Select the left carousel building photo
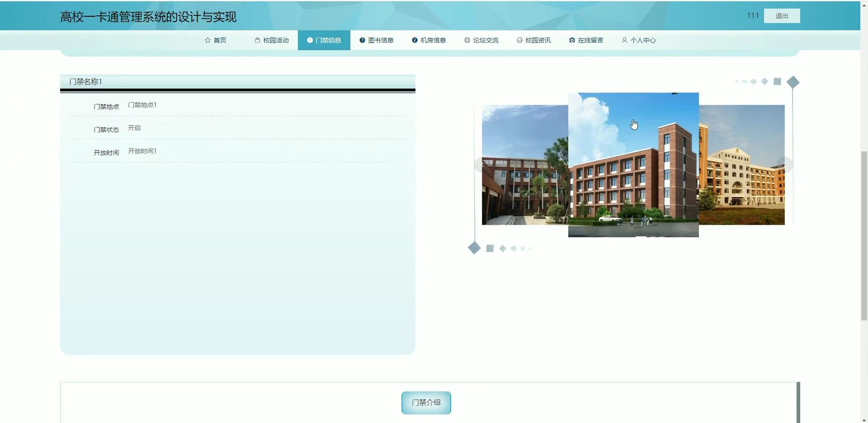 point(525,165)
